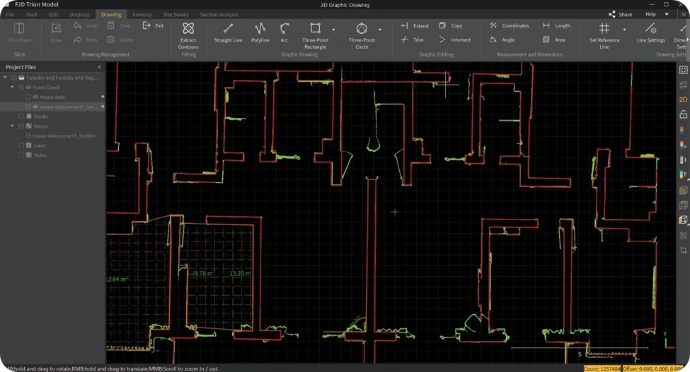Screen dimensions: 690x372
Task: Set Reference Line tool
Action: [604, 36]
